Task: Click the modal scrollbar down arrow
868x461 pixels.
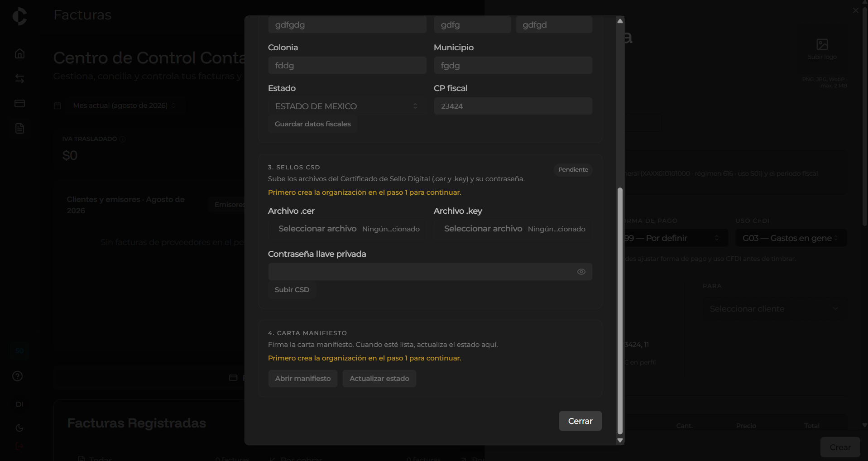Action: click(x=620, y=440)
